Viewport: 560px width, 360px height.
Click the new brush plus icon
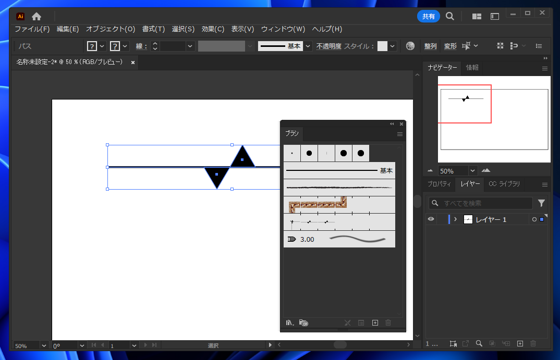pyautogui.click(x=375, y=323)
